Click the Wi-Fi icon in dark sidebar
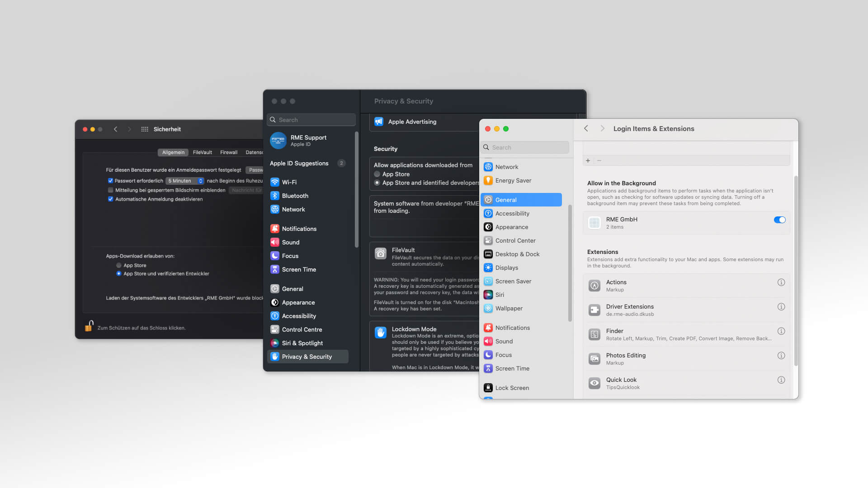The width and height of the screenshot is (868, 488). 274,182
